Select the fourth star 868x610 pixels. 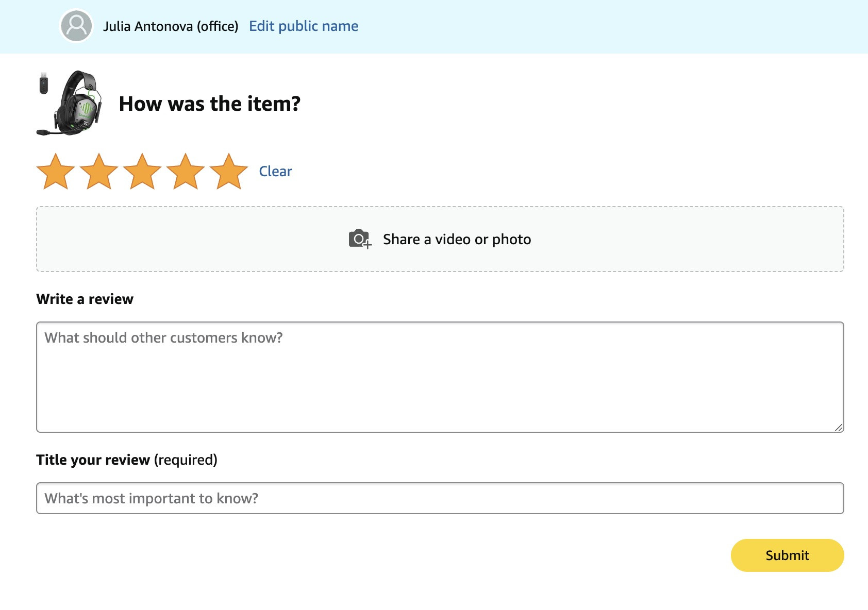186,171
